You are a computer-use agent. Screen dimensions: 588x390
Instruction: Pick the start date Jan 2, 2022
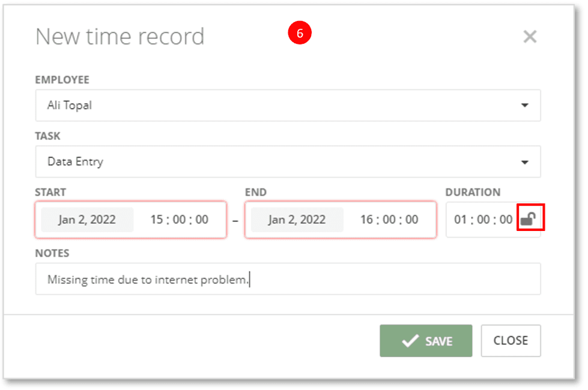click(87, 220)
